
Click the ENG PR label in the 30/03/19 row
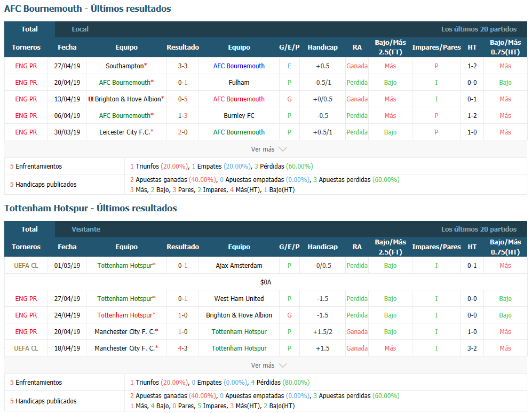click(x=26, y=132)
